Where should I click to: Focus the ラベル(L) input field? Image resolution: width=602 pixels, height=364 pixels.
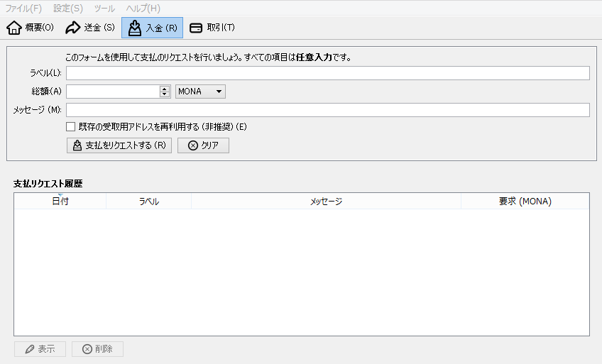328,73
